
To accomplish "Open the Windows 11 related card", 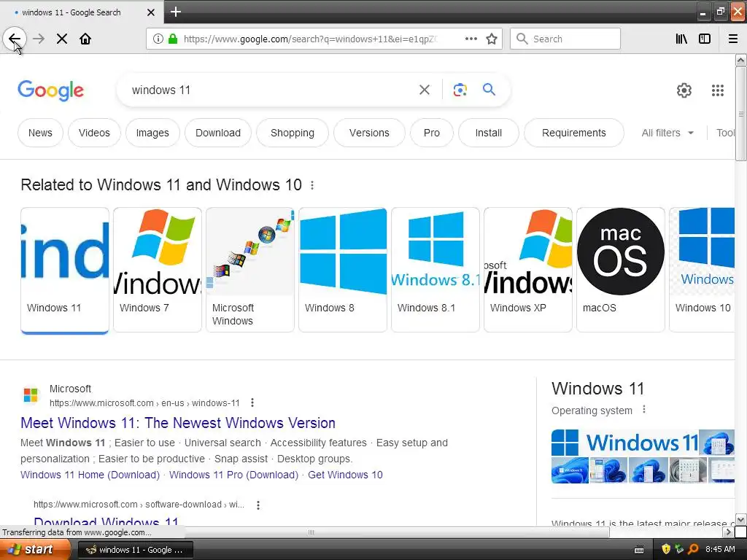I will coord(65,270).
